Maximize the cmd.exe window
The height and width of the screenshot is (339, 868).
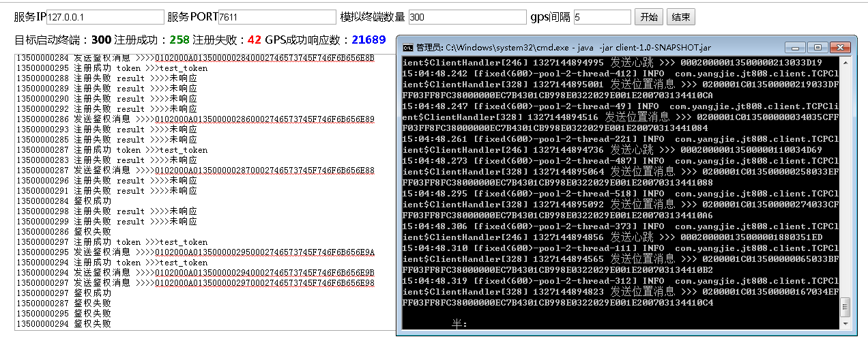point(817,47)
